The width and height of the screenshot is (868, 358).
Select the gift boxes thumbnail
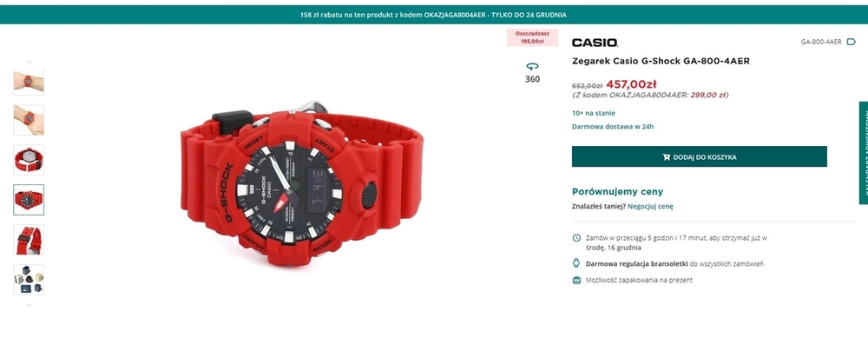coord(29,279)
